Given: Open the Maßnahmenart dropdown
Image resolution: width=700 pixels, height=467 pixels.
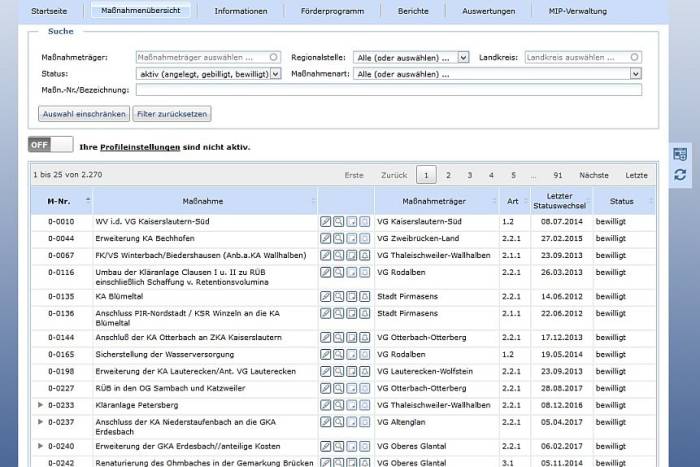Looking at the screenshot, I should [497, 74].
